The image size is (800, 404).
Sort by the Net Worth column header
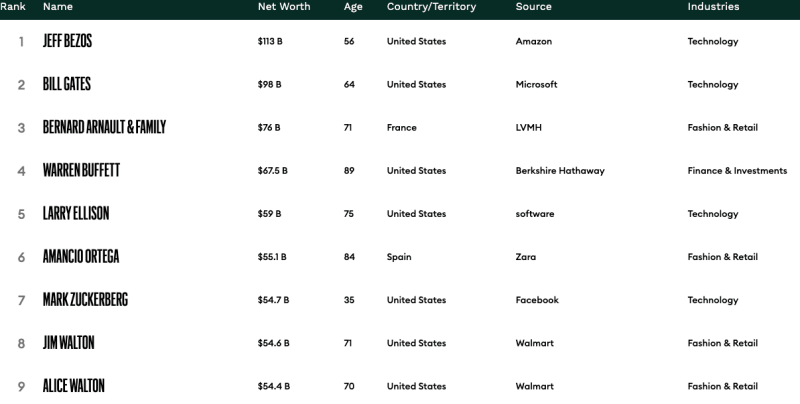click(x=284, y=7)
